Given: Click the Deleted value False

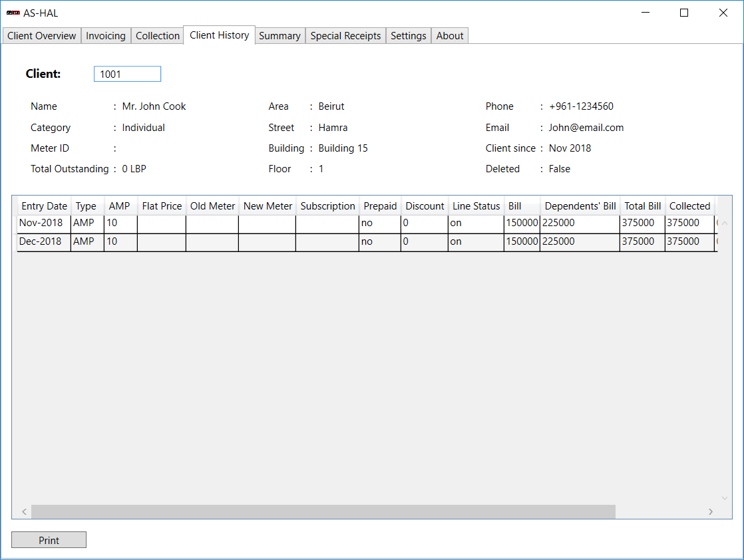Looking at the screenshot, I should [x=560, y=169].
